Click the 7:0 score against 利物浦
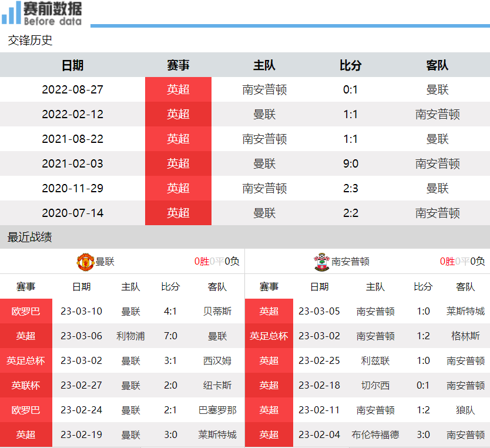The image size is (490, 448). tap(170, 336)
